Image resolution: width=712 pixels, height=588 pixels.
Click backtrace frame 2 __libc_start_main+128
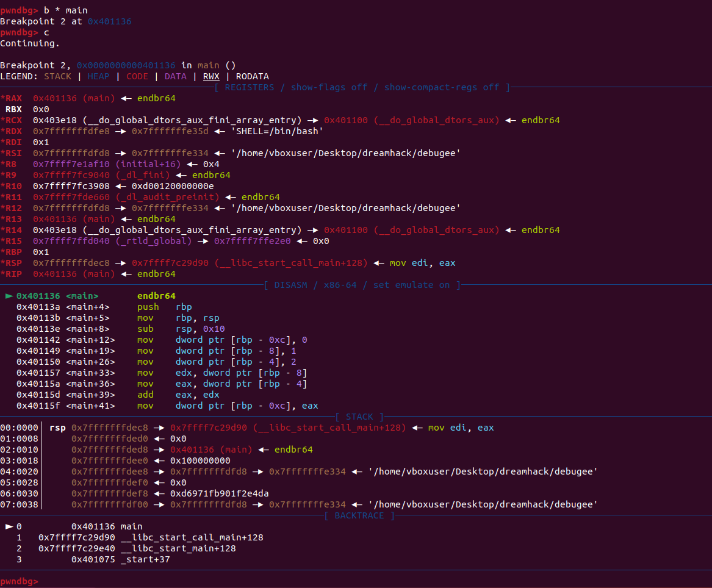tap(137, 548)
